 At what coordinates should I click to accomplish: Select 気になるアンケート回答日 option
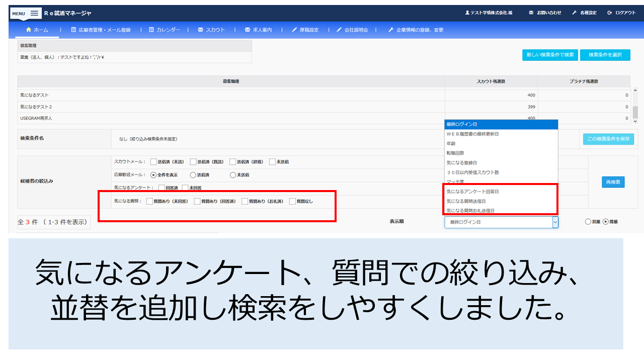point(501,192)
